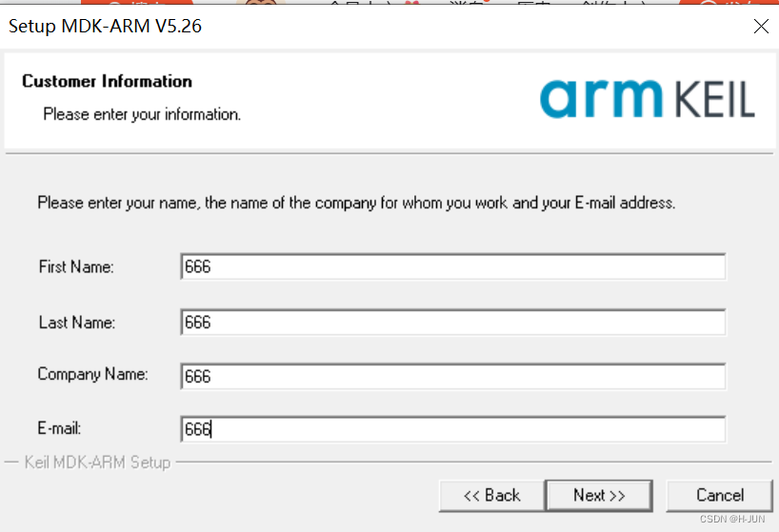
Task: Cancel the MDK-ARM setup
Action: [x=719, y=495]
